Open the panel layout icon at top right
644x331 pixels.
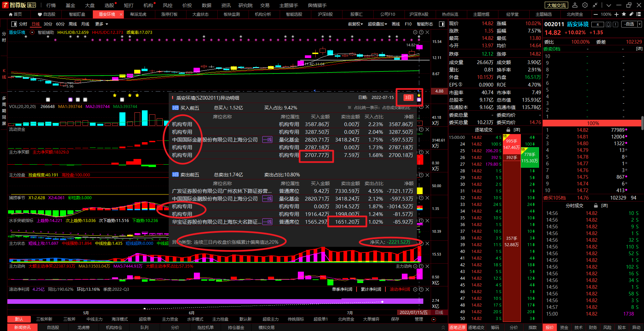click(639, 14)
